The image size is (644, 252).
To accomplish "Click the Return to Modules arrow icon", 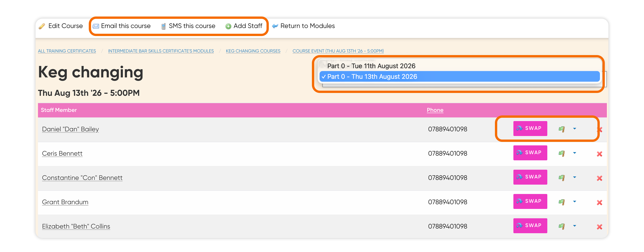I will click(x=275, y=26).
